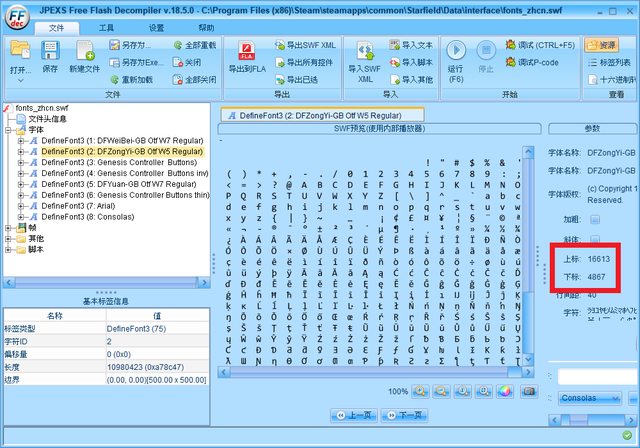Click the 上一页 (previous page) button
This screenshot has width=640, height=448.
click(x=355, y=415)
